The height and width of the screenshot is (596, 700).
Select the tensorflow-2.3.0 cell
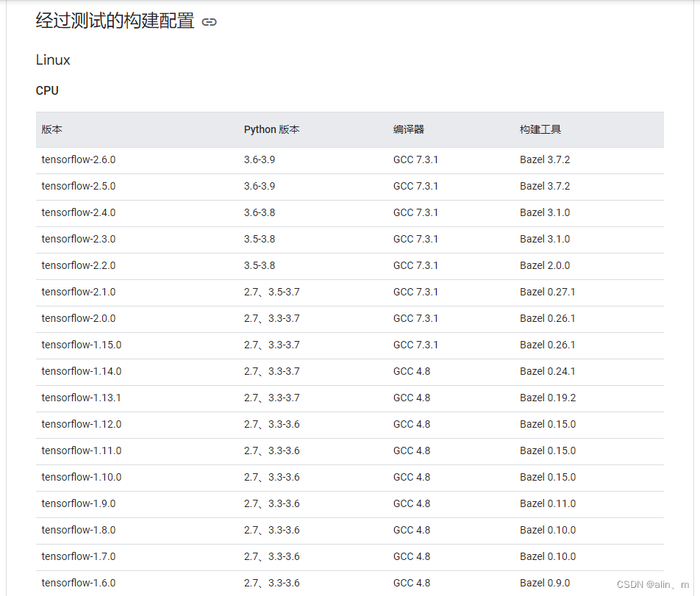click(79, 239)
